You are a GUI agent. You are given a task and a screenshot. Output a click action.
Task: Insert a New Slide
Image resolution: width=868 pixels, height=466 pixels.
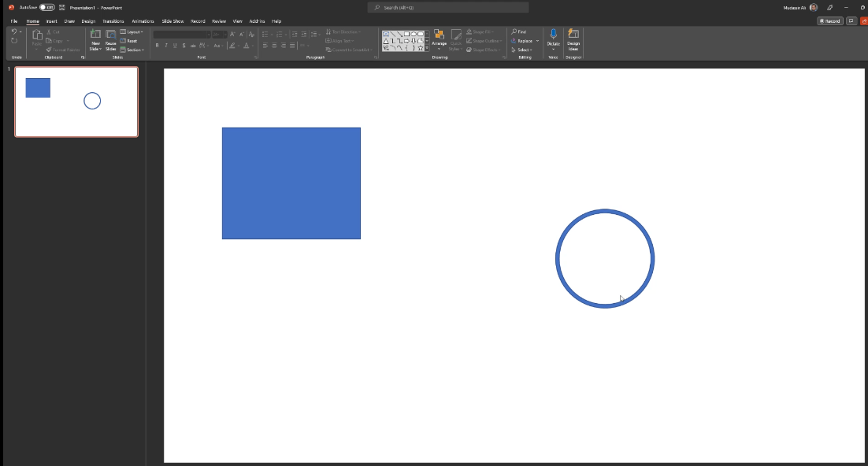96,40
